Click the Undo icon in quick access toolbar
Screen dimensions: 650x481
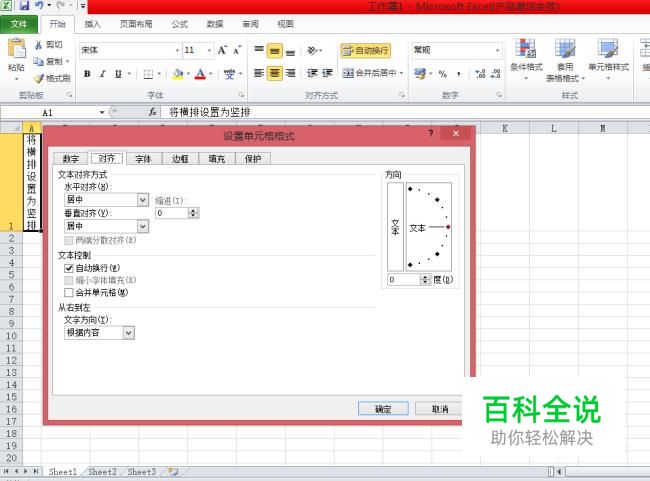pyautogui.click(x=39, y=5)
